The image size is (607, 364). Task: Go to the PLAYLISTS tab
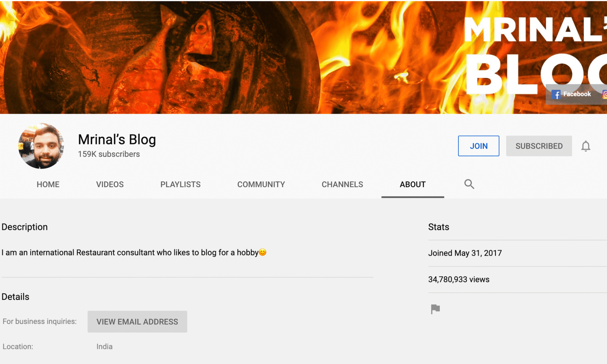(x=180, y=185)
